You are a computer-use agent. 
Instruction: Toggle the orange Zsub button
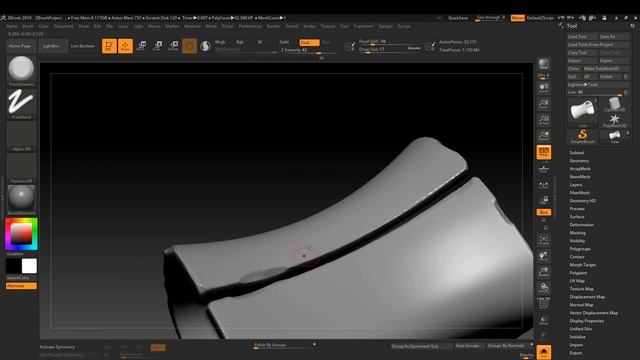click(x=309, y=42)
